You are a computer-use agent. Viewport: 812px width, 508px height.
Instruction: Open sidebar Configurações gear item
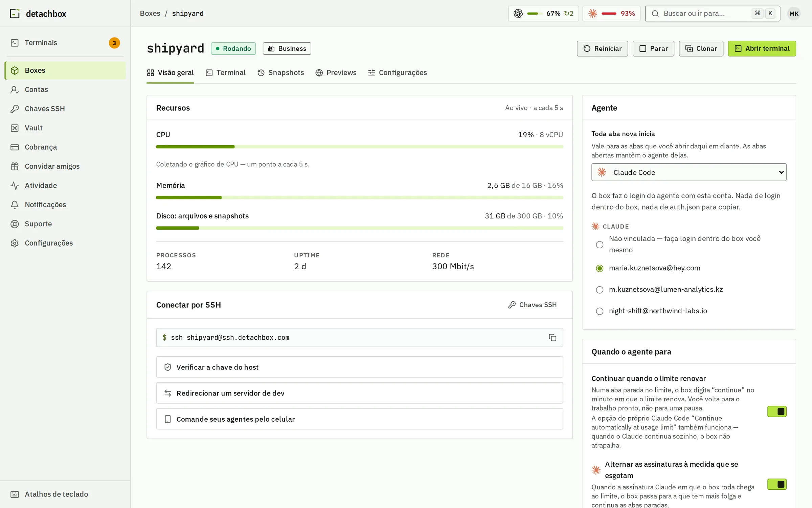click(65, 243)
